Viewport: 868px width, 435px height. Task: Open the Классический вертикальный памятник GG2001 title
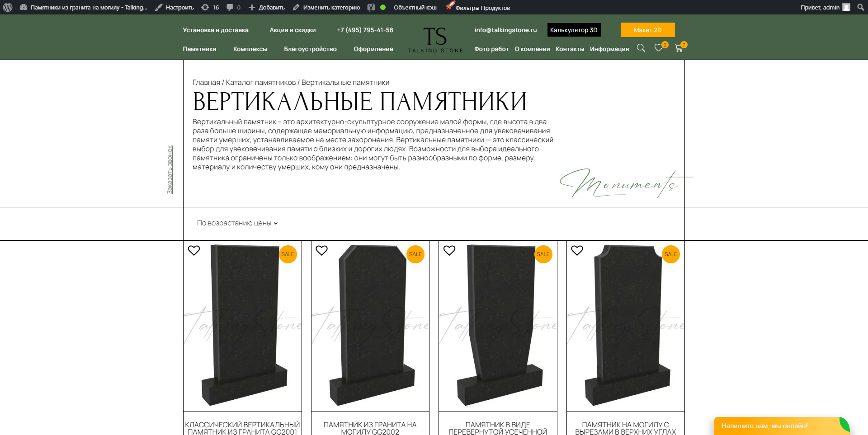(x=242, y=428)
